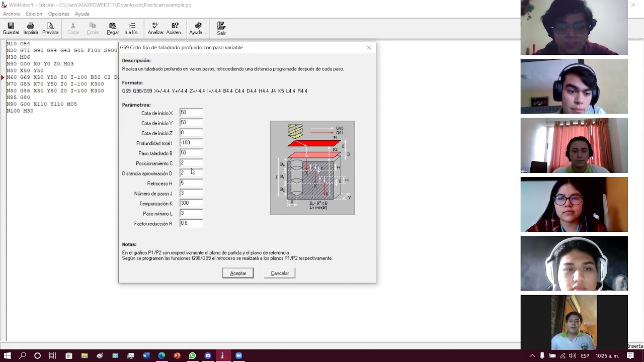644x362 pixels.
Task: Click the Copiar toolbar icon
Action: click(x=93, y=29)
